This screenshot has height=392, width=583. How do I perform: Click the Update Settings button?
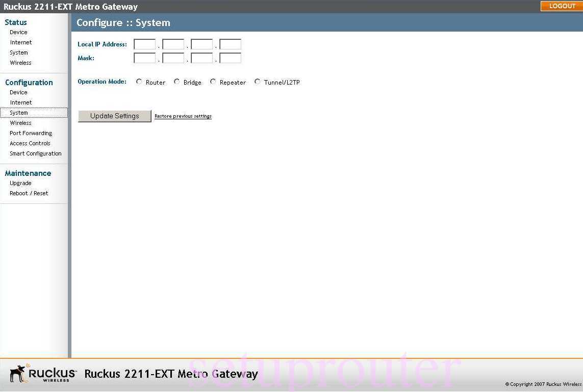click(x=114, y=116)
